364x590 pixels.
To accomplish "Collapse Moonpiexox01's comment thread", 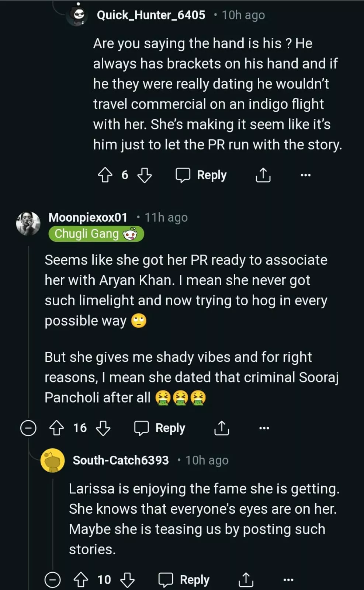I will tap(28, 428).
